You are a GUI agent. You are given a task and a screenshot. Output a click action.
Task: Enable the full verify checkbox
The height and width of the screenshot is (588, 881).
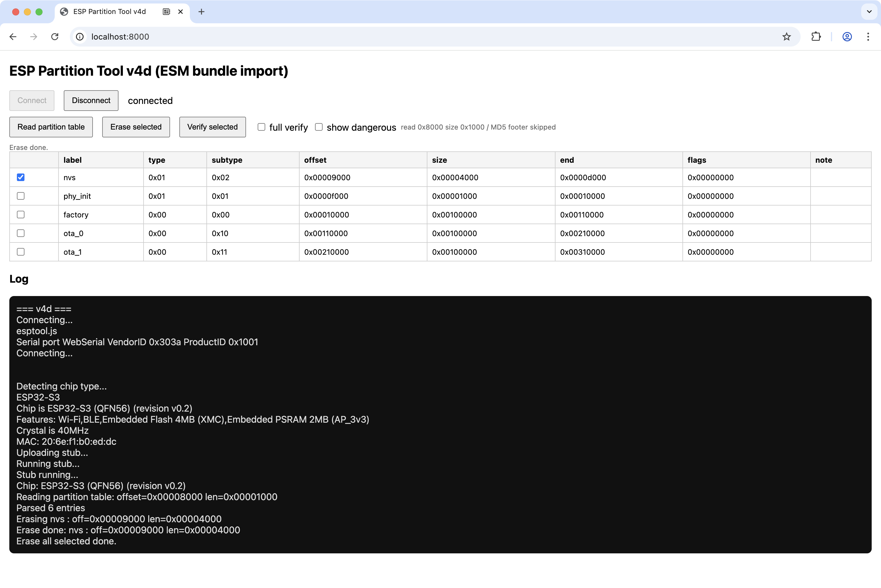coord(261,127)
